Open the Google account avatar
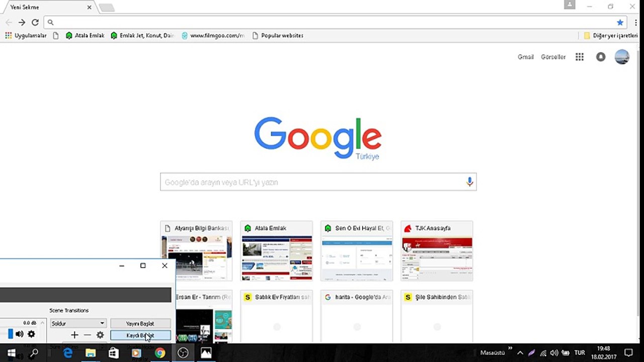The height and width of the screenshot is (362, 644). click(x=622, y=57)
